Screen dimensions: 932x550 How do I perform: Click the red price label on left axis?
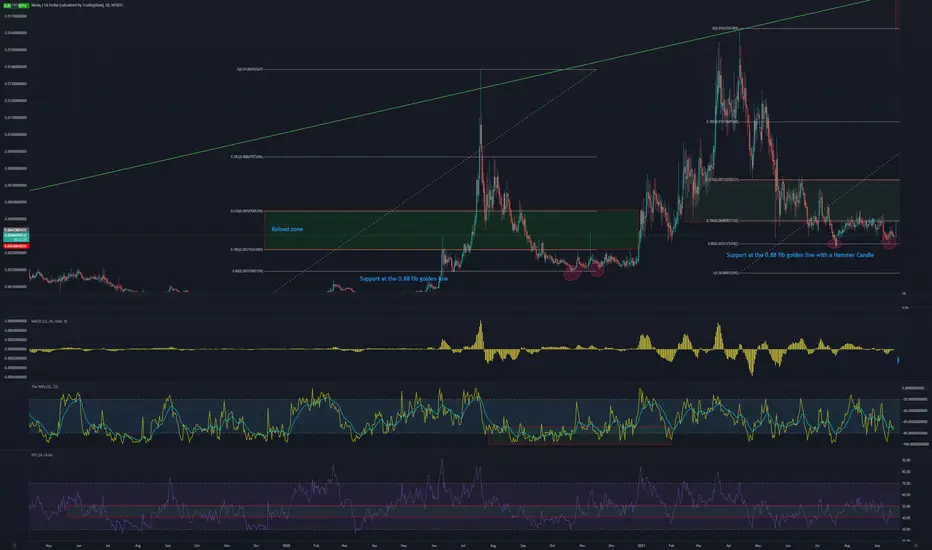[15, 246]
